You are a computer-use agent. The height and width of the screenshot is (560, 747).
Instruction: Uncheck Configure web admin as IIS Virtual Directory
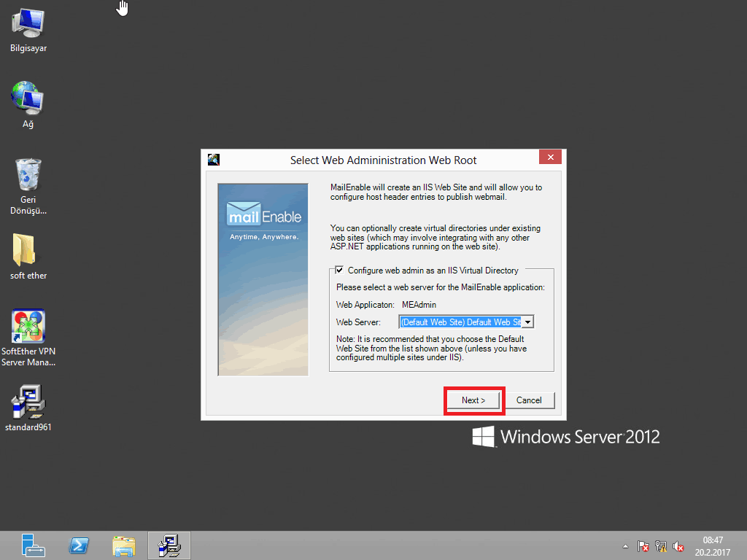tap(339, 270)
